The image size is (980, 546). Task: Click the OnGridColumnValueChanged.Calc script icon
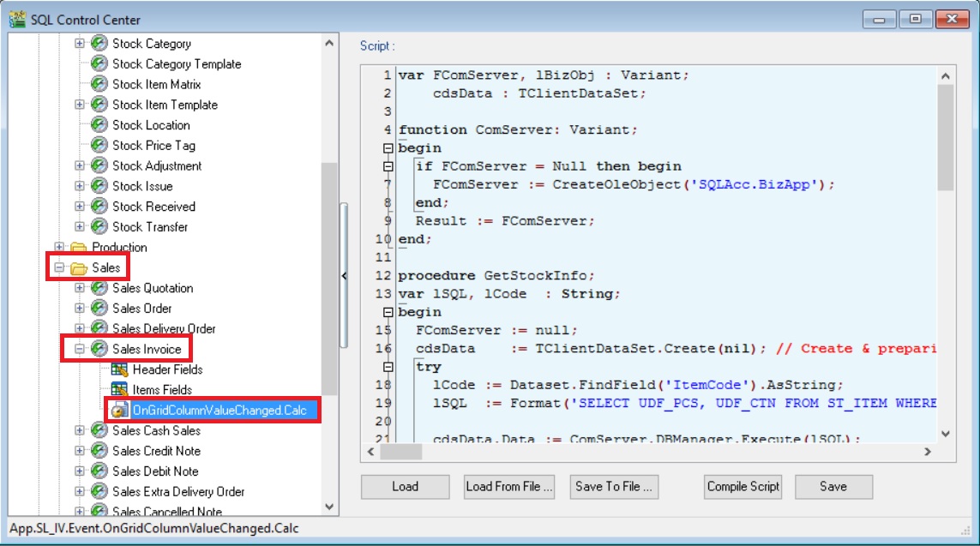(x=119, y=411)
